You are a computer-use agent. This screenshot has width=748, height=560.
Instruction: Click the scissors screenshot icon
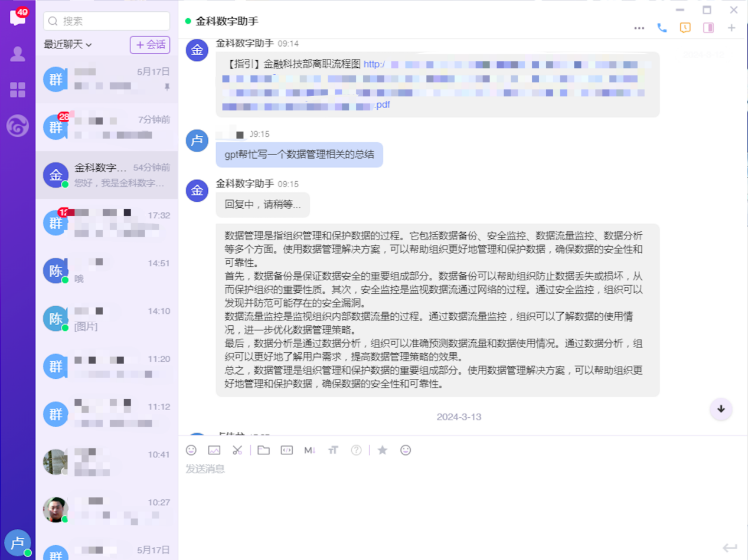[237, 450]
